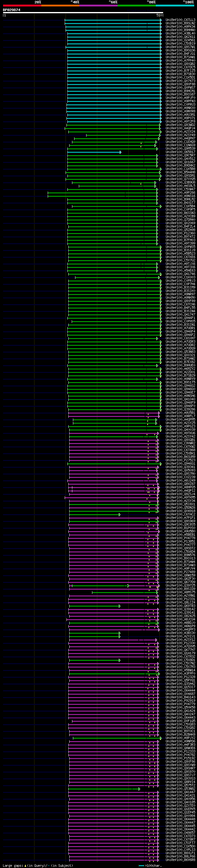Image resolution: width=197 pixels, height=868 pixels.
Task: Select the UniRef100_C6SXH7 label
Action: click(180, 338)
